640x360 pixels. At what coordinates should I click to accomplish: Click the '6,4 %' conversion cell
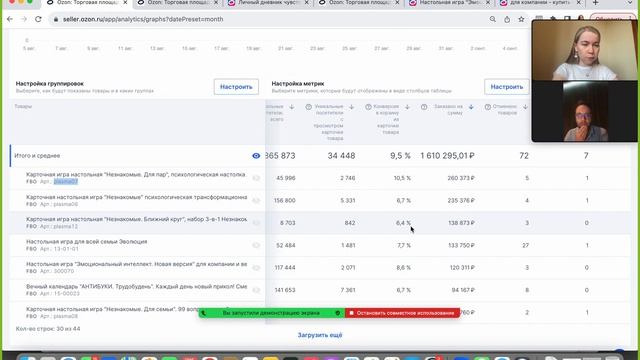pos(403,223)
